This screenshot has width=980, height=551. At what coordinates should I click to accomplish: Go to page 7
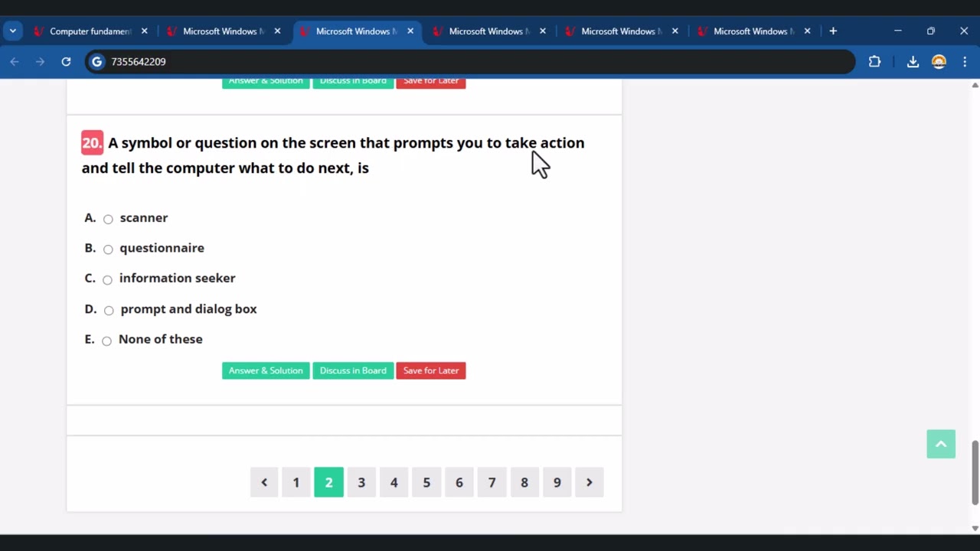pos(492,482)
